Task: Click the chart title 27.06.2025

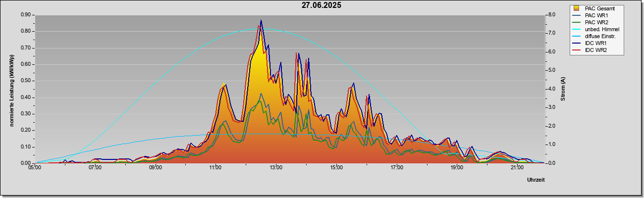Action: [x=321, y=5]
